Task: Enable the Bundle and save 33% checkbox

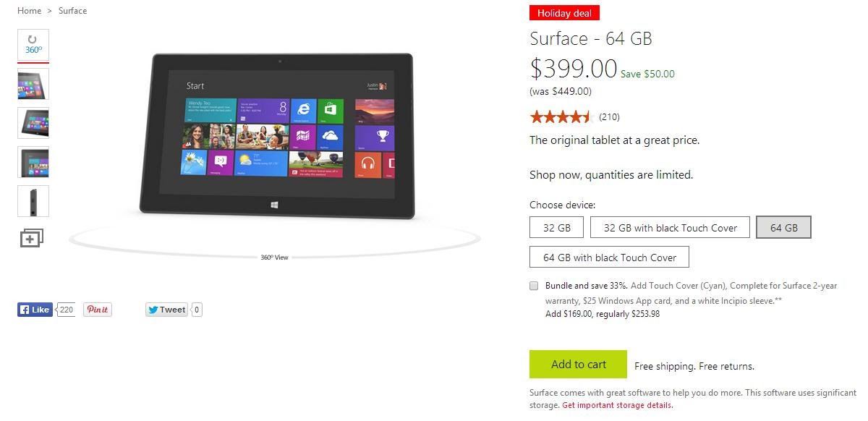Action: (534, 286)
